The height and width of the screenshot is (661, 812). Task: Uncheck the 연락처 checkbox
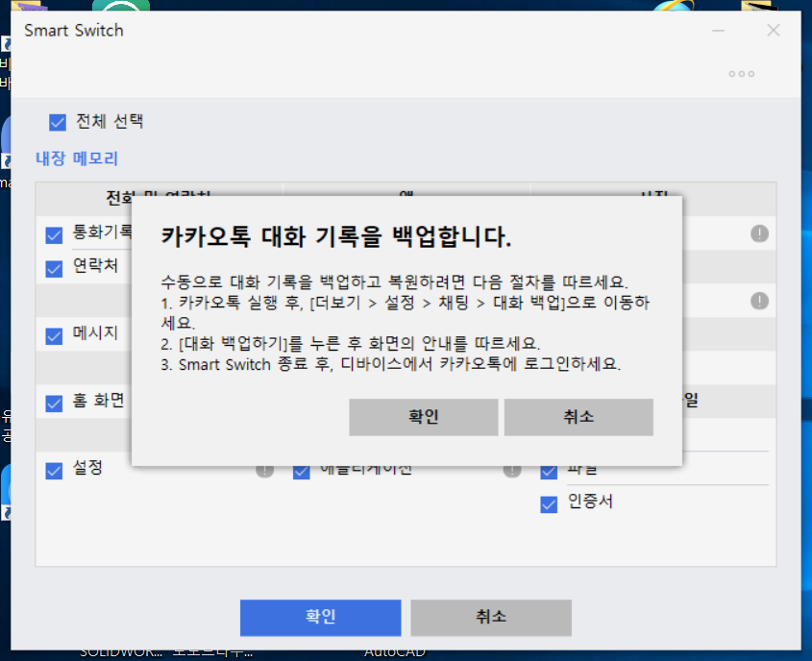(x=54, y=269)
